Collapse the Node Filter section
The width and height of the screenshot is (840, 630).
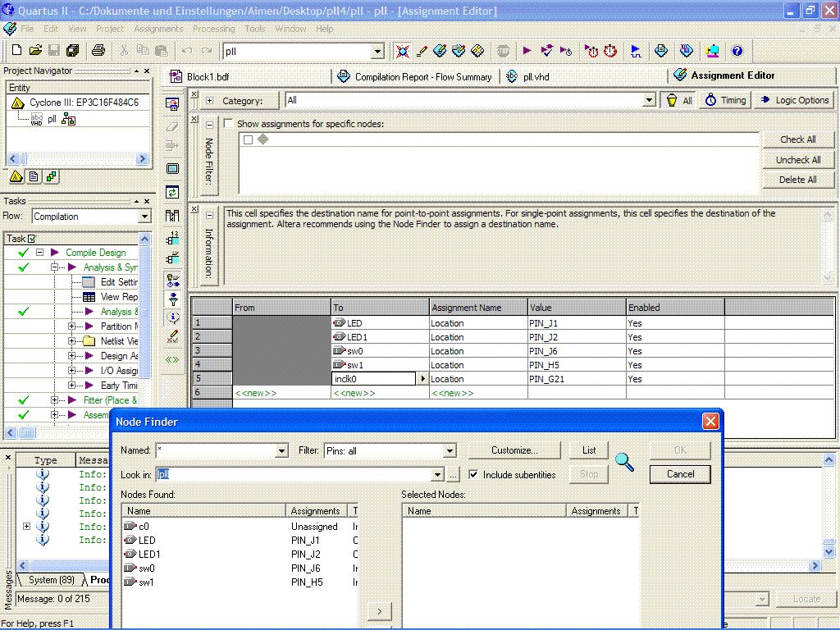[208, 125]
